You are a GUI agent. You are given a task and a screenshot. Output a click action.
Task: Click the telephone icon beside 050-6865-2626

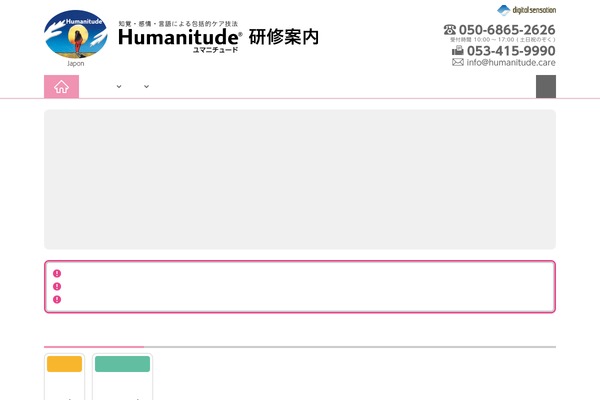450,29
